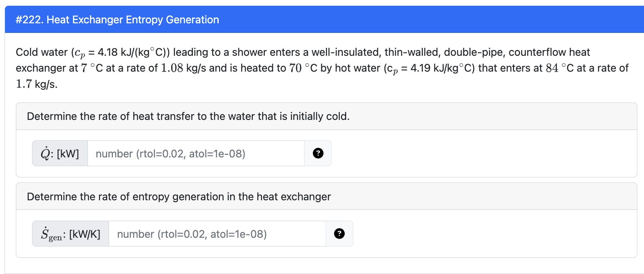Screen dimensions: 644x274
Task: Click the Q̇: [kW] unit label box
Action: pos(60,153)
